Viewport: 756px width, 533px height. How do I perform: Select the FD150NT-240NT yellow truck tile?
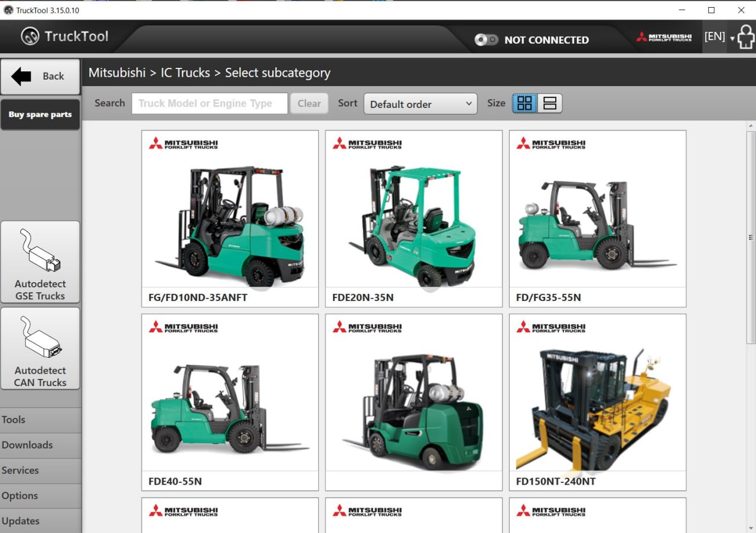tap(597, 402)
